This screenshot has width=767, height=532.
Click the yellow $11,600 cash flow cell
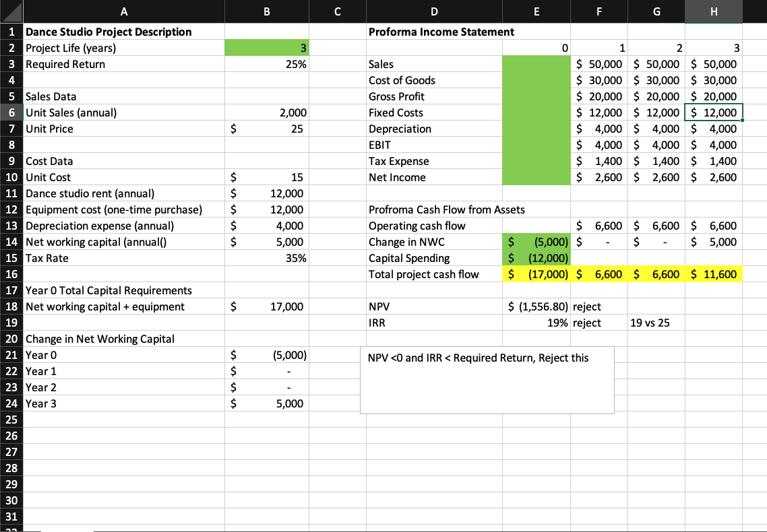[x=713, y=274]
